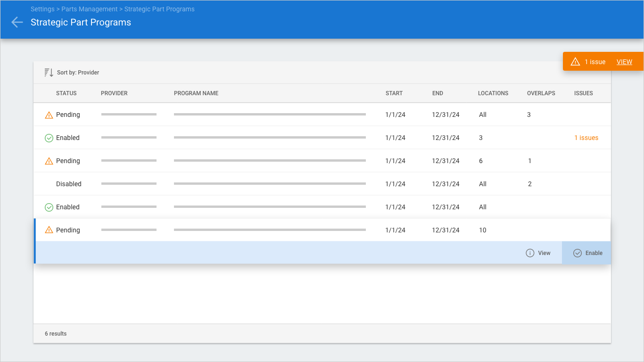This screenshot has width=644, height=362.
Task: Click the OVERLAPS column header
Action: (x=541, y=93)
